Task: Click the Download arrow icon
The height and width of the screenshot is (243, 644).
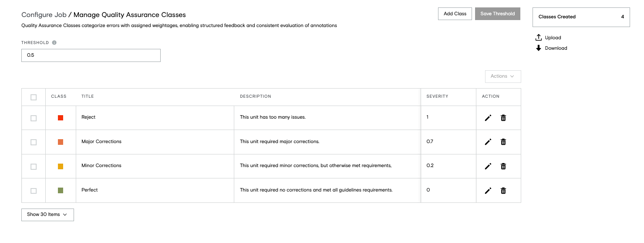Action: click(539, 48)
